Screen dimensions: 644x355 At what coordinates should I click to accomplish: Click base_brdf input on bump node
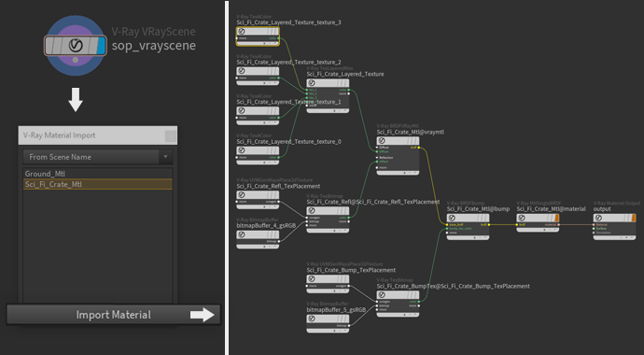(448, 225)
